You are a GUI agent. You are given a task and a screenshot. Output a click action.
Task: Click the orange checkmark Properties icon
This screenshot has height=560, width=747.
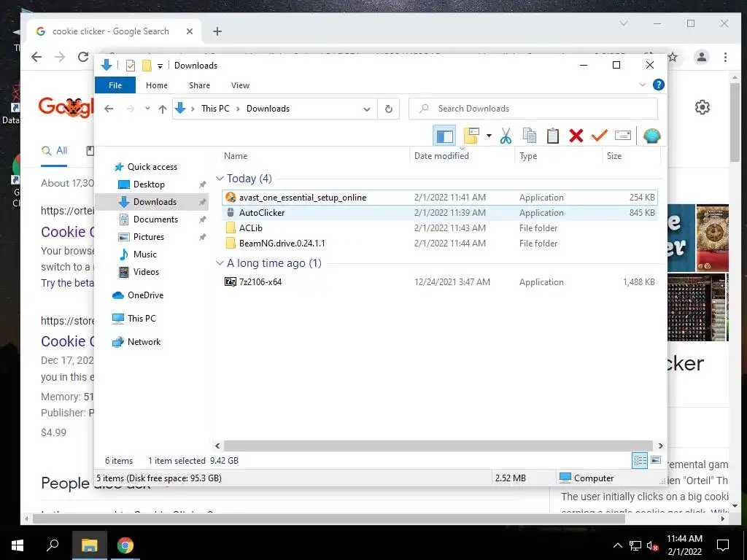pos(600,136)
